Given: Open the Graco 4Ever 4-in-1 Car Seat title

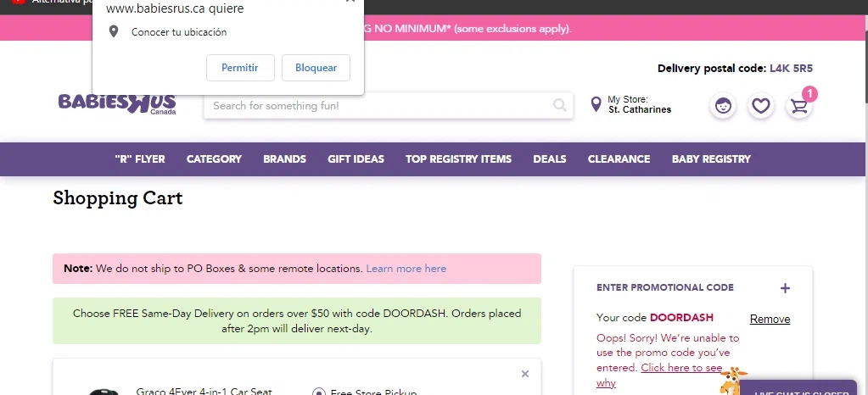Looking at the screenshot, I should click(204, 391).
